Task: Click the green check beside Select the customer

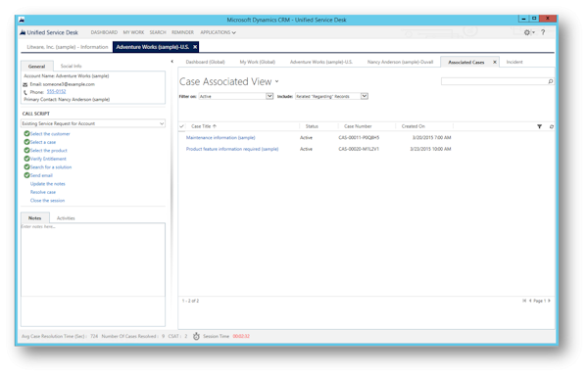Action: coord(26,134)
